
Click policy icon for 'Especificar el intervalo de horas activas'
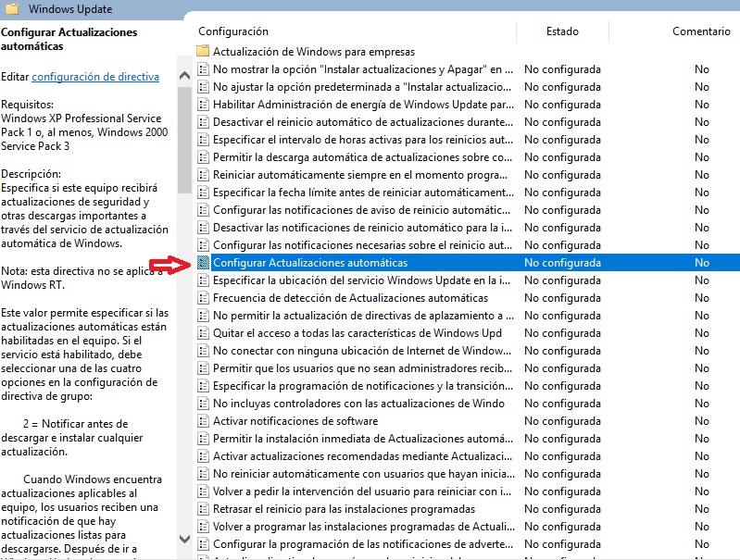click(203, 140)
